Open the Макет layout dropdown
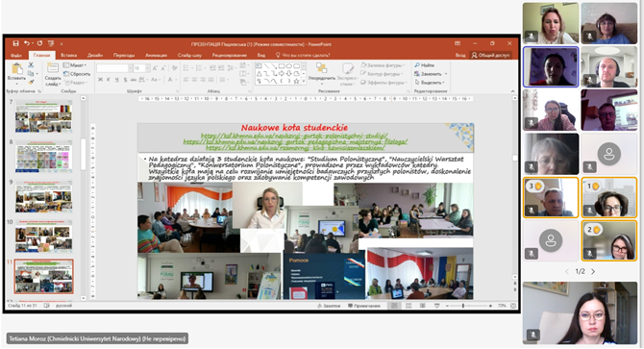The height and width of the screenshot is (349, 644). pos(75,65)
